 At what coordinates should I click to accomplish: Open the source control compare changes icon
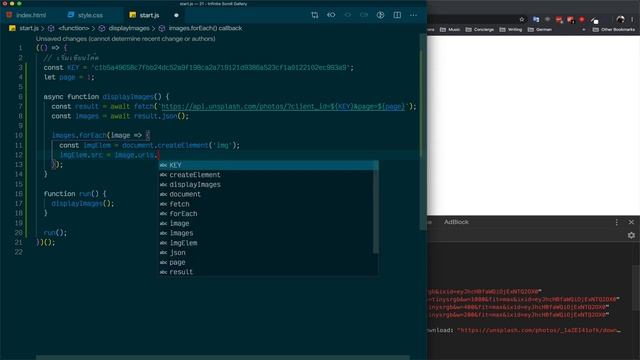coord(315,15)
